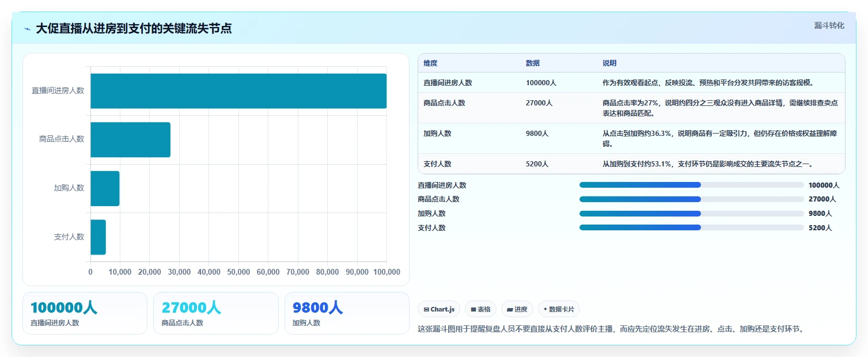Click the 数据 column header in the table

pyautogui.click(x=533, y=63)
